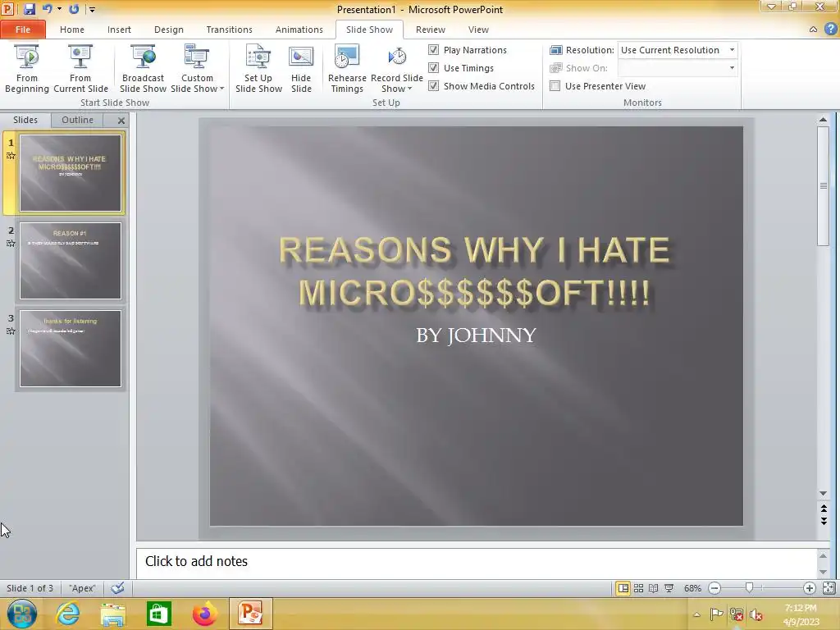The height and width of the screenshot is (630, 840).
Task: Click the slide scrollbar up arrow
Action: tap(824, 120)
